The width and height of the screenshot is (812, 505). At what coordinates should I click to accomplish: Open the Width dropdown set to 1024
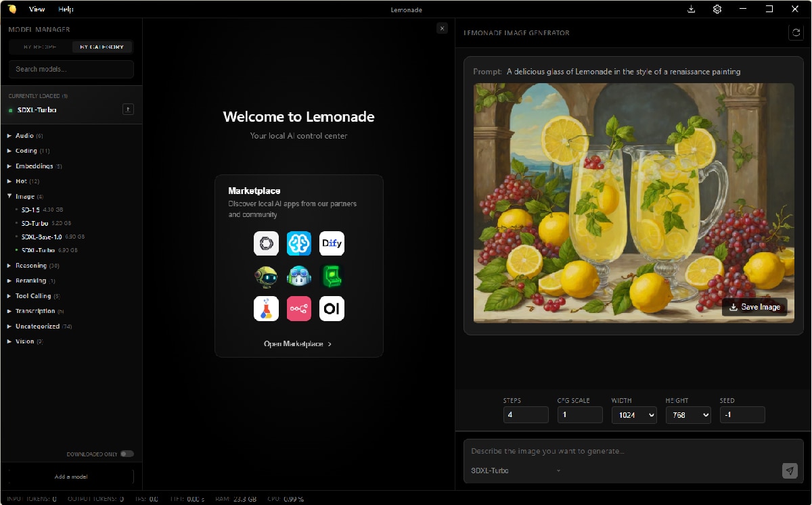[634, 414]
